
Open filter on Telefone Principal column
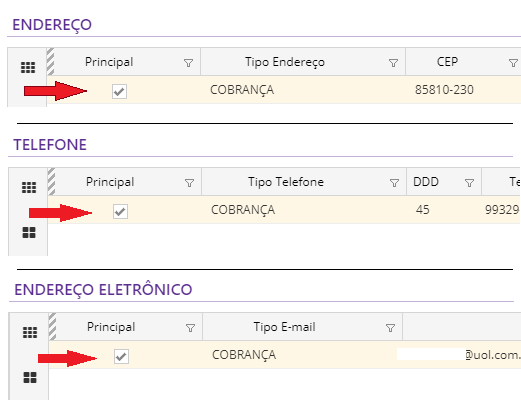pos(189,183)
